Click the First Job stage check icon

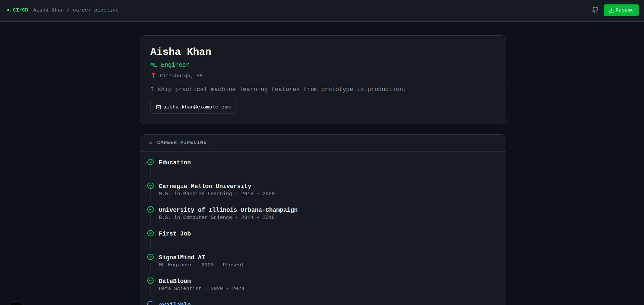click(150, 233)
